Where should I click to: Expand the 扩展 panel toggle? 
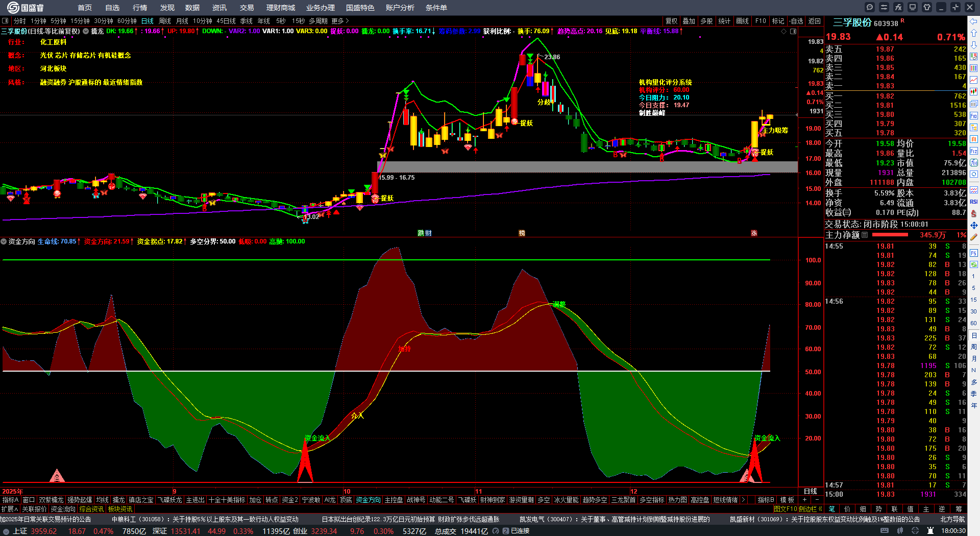pos(10,509)
